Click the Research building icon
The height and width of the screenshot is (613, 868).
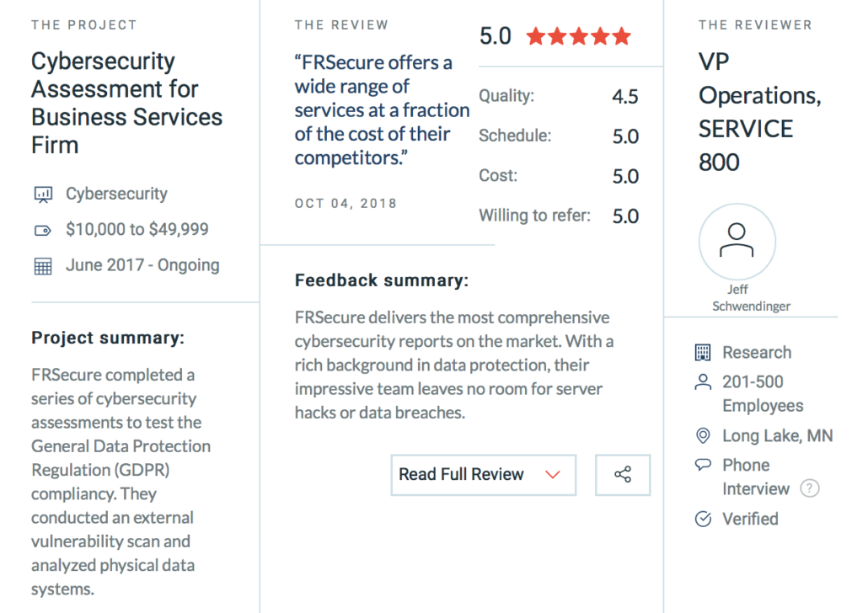click(x=703, y=353)
